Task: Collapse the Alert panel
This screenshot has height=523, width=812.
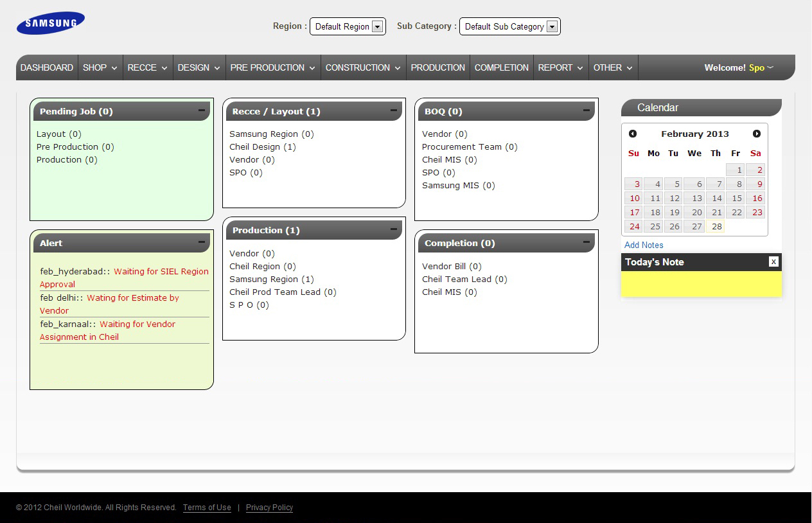Action: tap(202, 242)
